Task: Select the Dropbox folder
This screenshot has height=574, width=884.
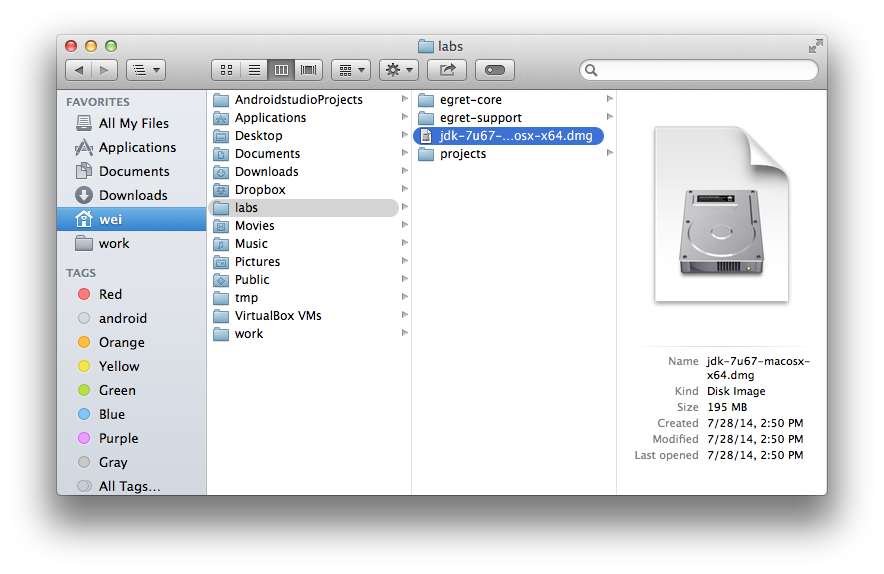Action: pos(260,190)
